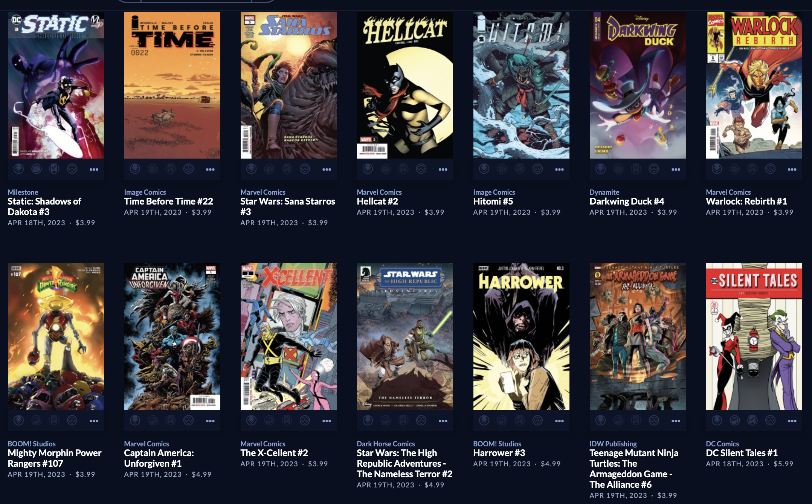
Task: Add Captain America: Unforgiven #1 to collection box
Action: point(153,420)
